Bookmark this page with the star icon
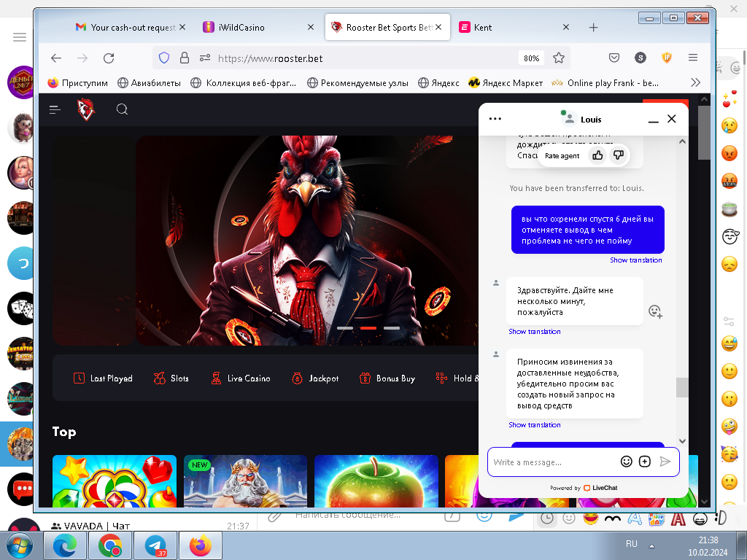This screenshot has height=560, width=747. click(x=558, y=58)
